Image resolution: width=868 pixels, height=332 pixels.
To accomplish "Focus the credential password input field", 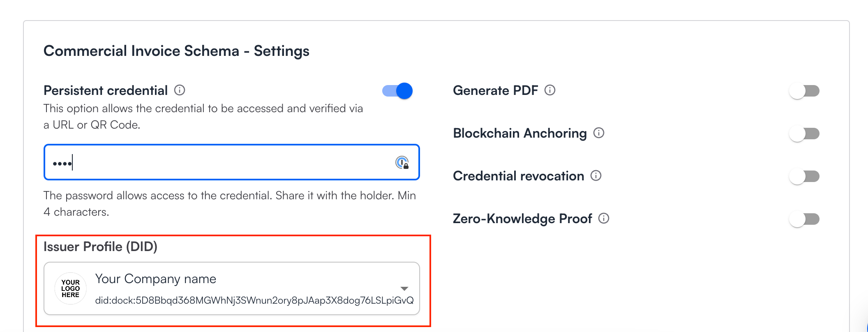I will pos(222,162).
